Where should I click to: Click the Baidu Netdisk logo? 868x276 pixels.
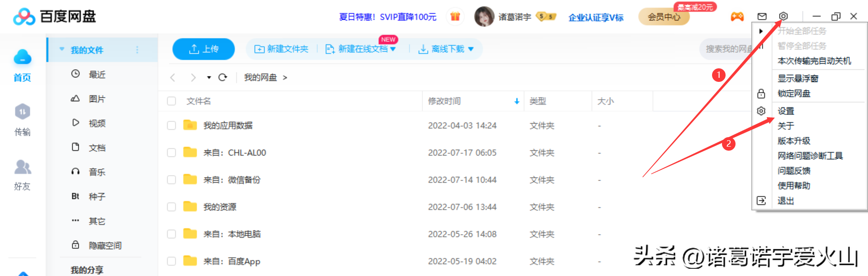click(55, 17)
